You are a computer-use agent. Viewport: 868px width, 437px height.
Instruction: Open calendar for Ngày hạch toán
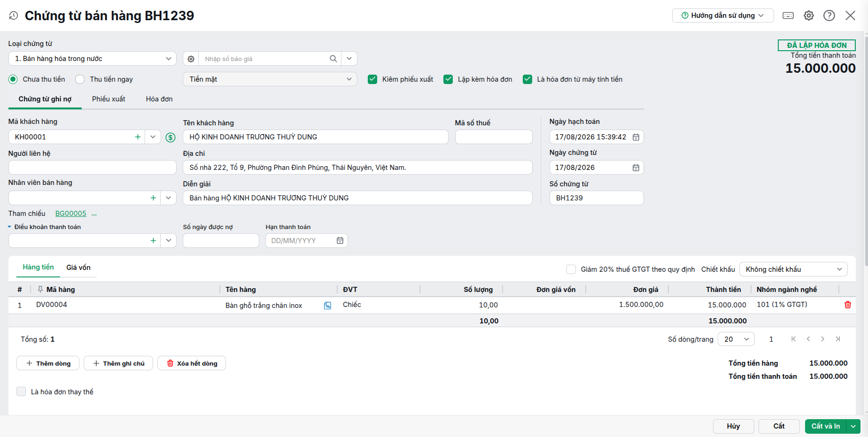(x=636, y=137)
